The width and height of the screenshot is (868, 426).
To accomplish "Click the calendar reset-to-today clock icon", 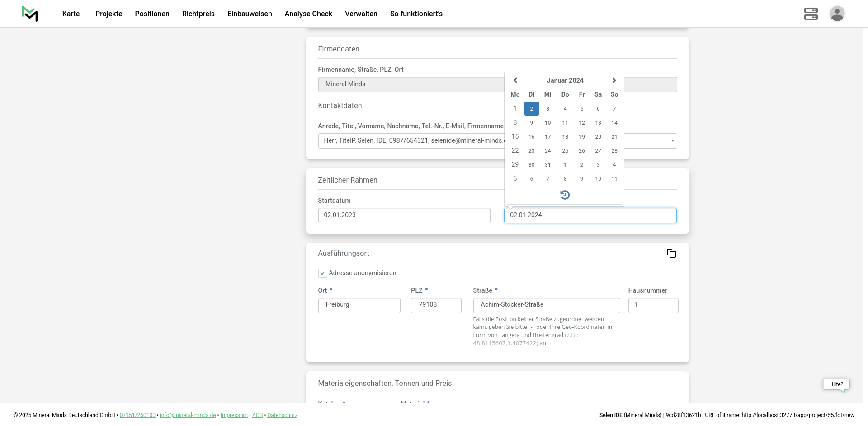I will point(565,195).
